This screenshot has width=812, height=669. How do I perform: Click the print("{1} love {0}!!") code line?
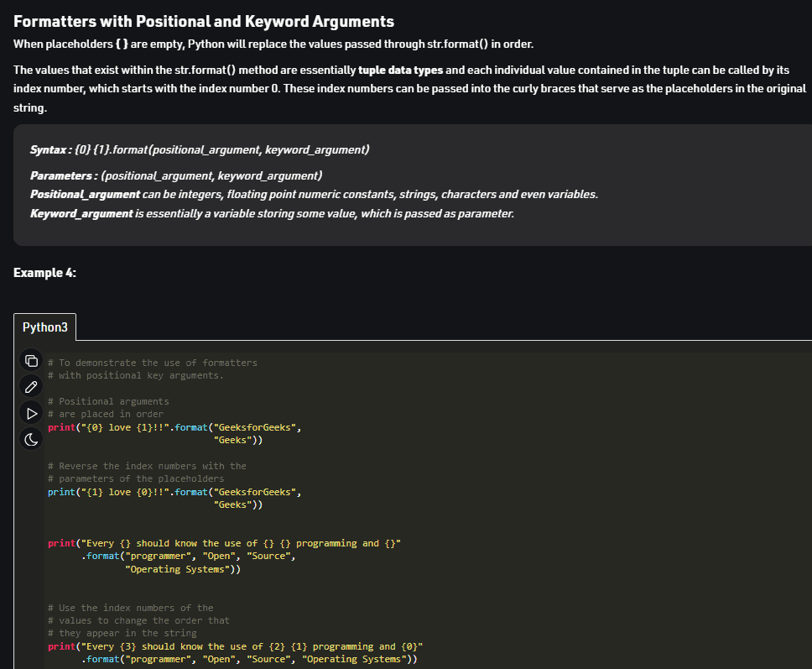point(174,492)
